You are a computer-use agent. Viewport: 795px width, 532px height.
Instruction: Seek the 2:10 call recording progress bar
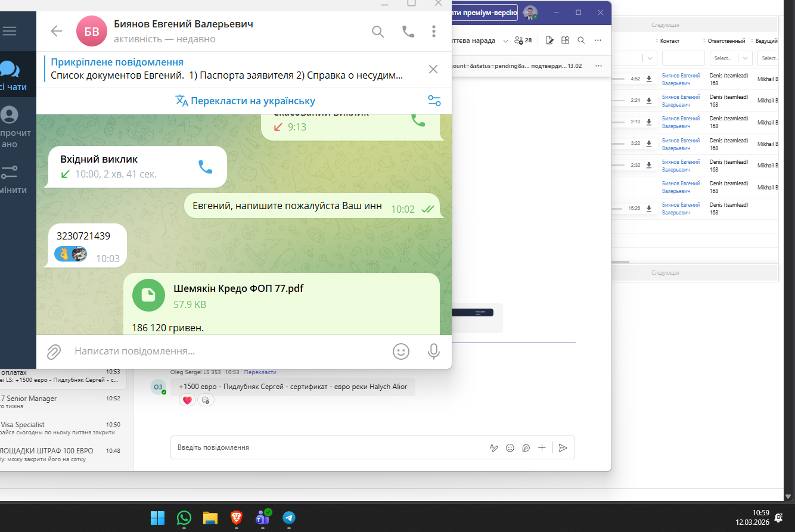pos(619,122)
